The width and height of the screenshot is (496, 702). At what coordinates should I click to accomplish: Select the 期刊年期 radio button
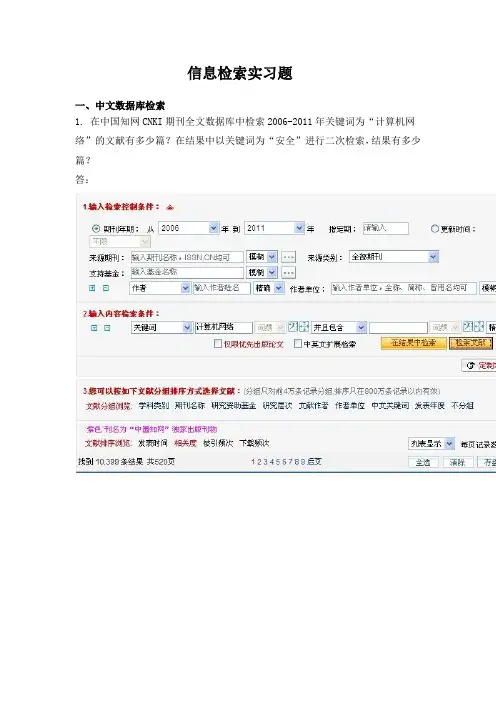[x=96, y=228]
